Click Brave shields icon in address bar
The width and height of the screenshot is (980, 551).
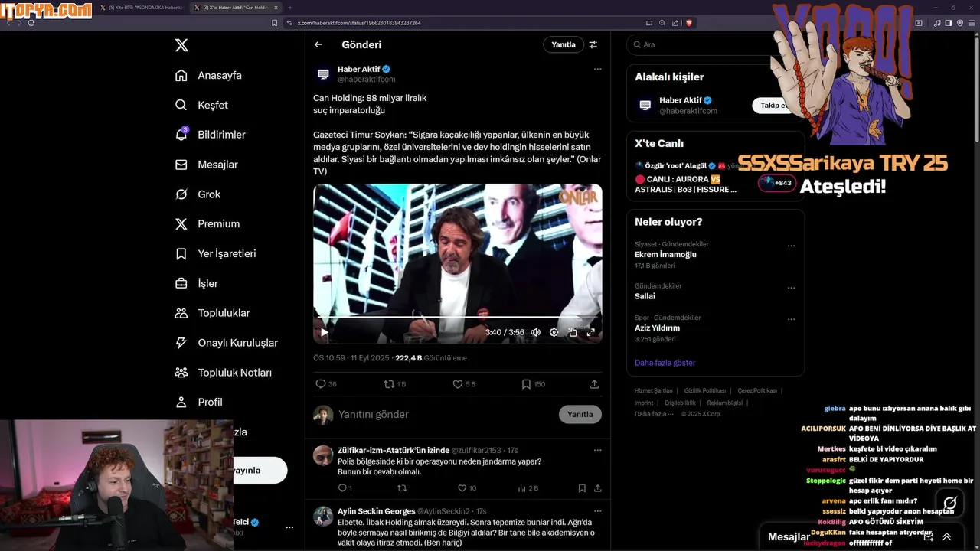(689, 23)
